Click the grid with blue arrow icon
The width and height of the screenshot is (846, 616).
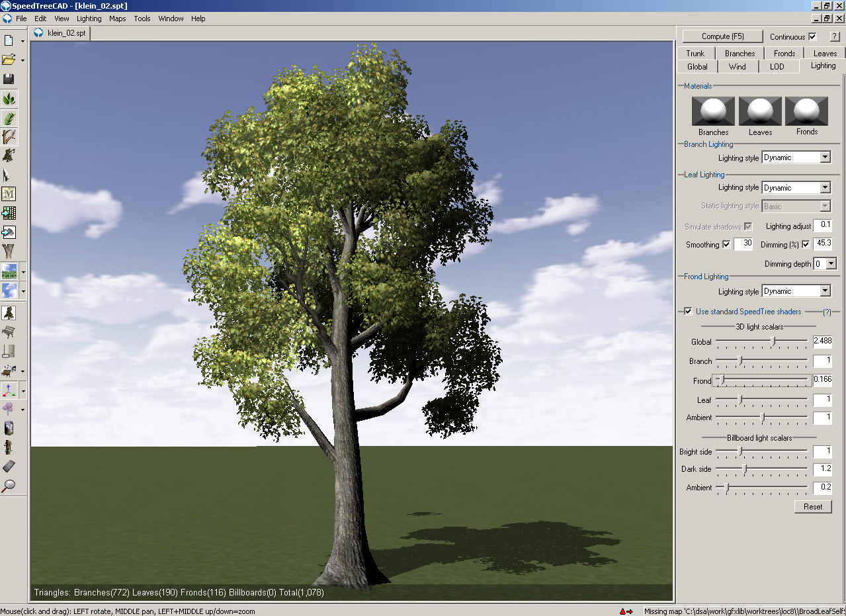pos(9,213)
